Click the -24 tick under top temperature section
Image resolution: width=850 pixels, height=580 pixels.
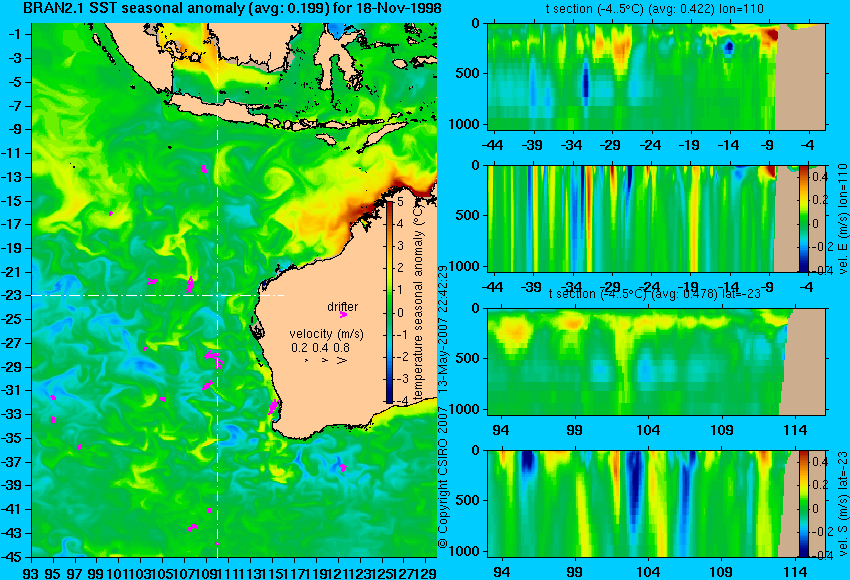coord(649,145)
